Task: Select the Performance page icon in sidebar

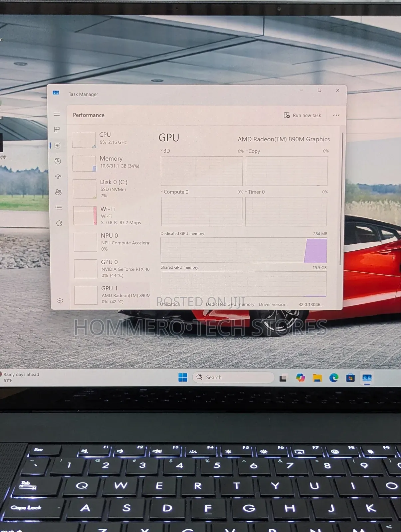Action: click(58, 145)
